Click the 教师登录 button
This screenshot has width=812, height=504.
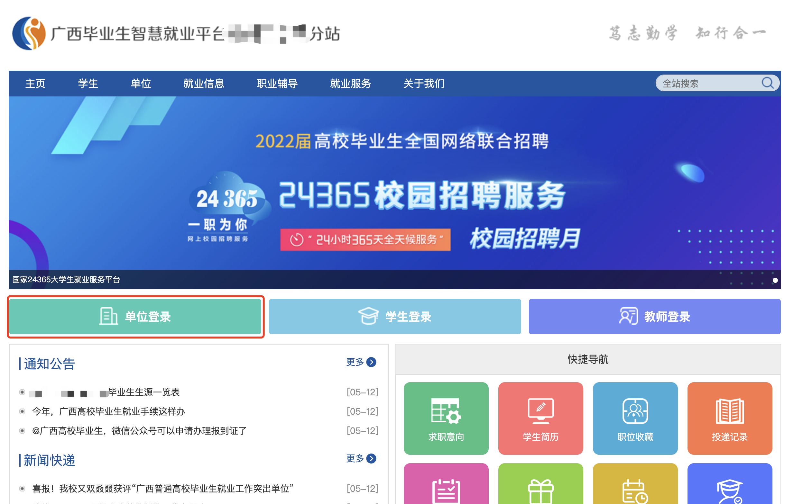[655, 316]
